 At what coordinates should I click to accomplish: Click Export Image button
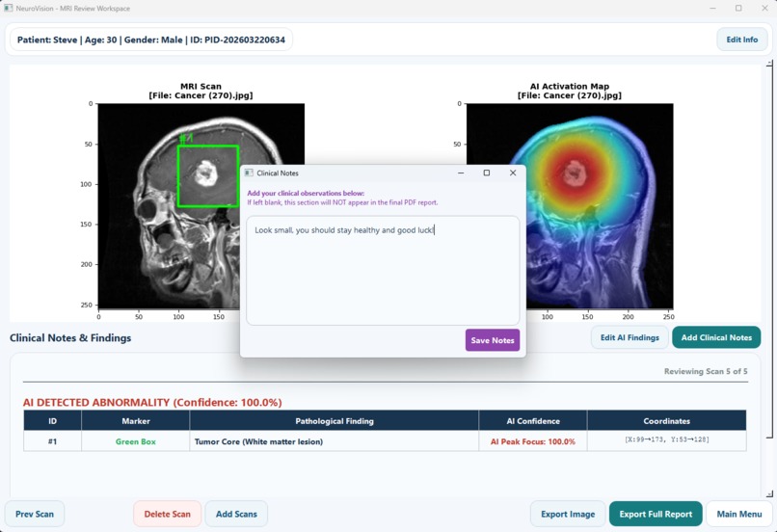[x=568, y=514]
